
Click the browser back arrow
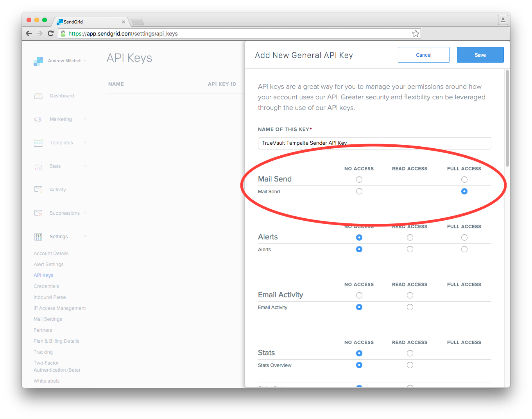click(29, 34)
